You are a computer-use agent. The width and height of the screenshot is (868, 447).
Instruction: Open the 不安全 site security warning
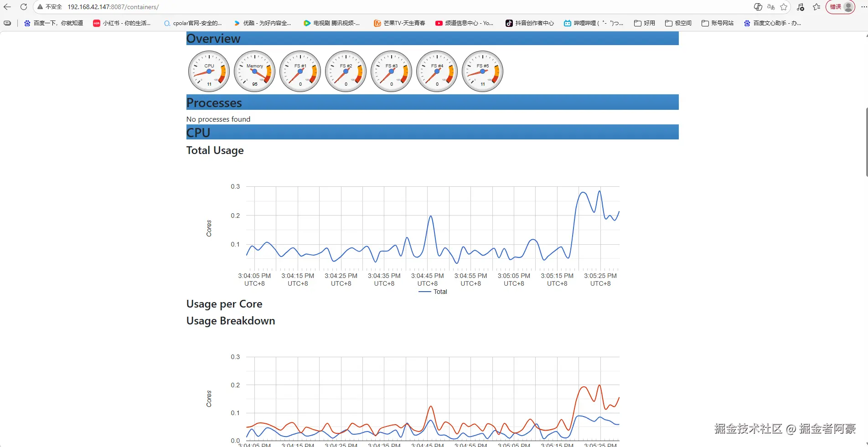[50, 7]
